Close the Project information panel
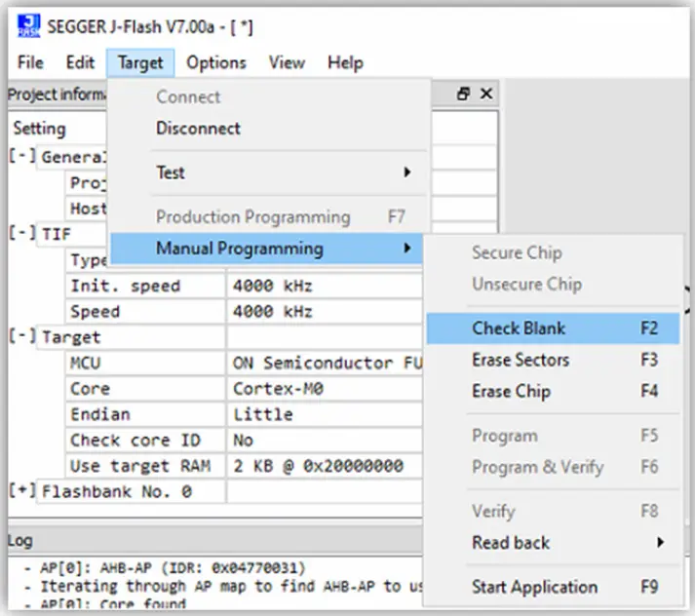Screen dimensions: 695x616 pyautogui.click(x=485, y=94)
